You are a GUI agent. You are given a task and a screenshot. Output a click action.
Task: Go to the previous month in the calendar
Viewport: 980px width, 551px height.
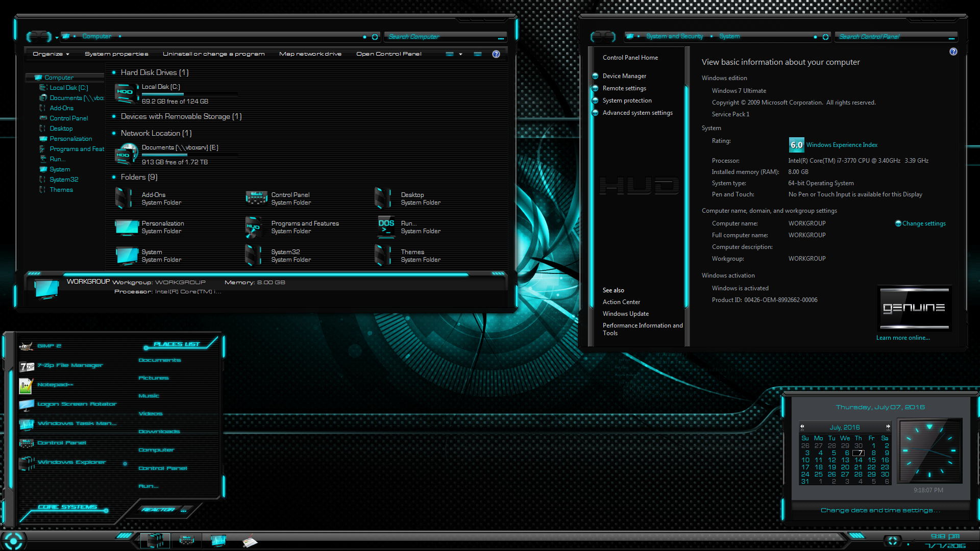coord(802,427)
